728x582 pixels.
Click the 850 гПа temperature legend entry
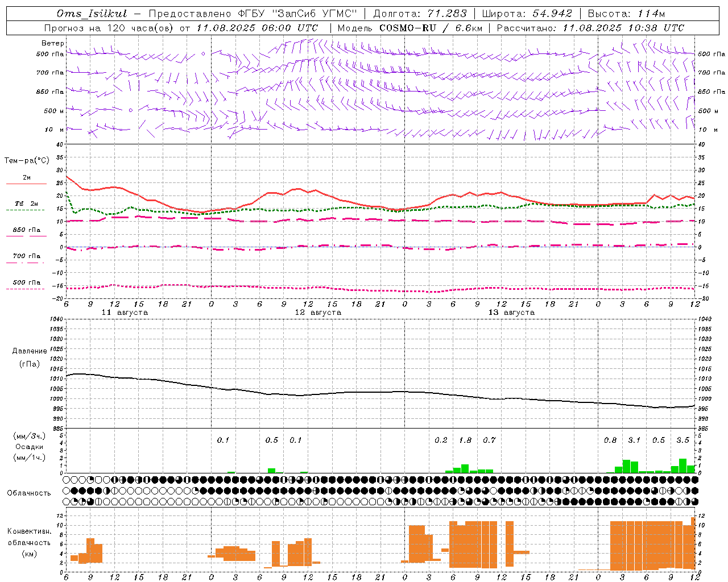(x=27, y=230)
